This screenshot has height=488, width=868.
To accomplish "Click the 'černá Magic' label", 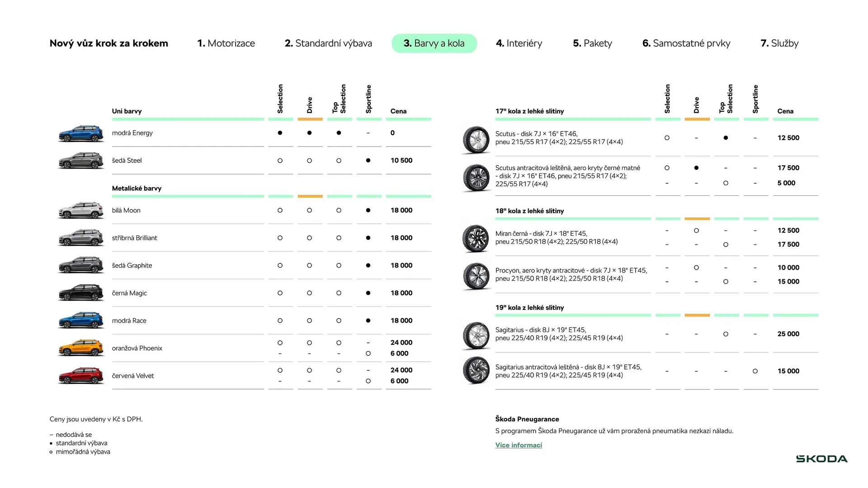I will click(129, 293).
